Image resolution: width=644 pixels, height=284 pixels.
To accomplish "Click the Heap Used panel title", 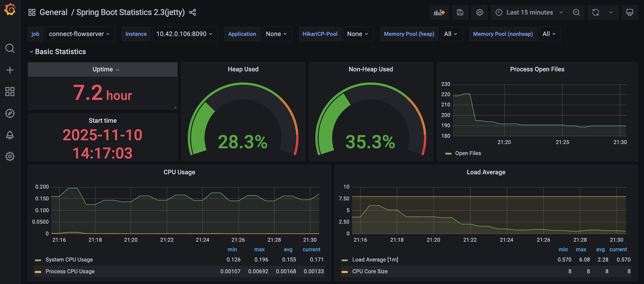I will pos(243,69).
